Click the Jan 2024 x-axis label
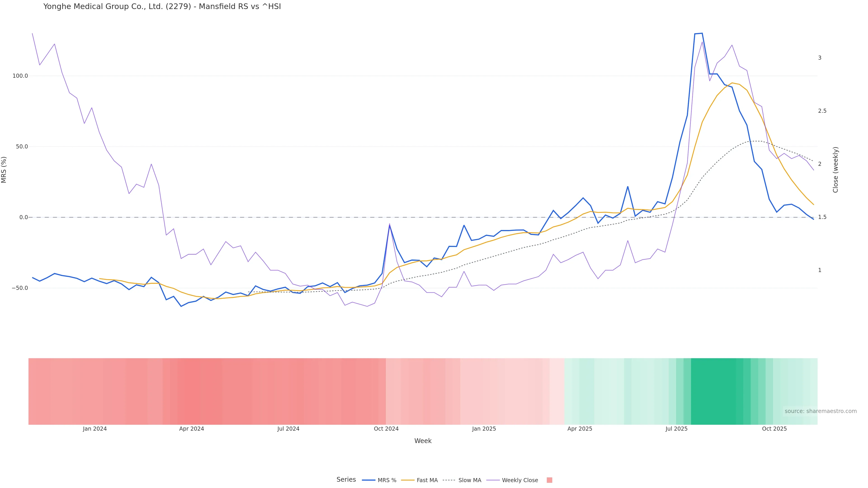The image size is (868, 488). (95, 429)
